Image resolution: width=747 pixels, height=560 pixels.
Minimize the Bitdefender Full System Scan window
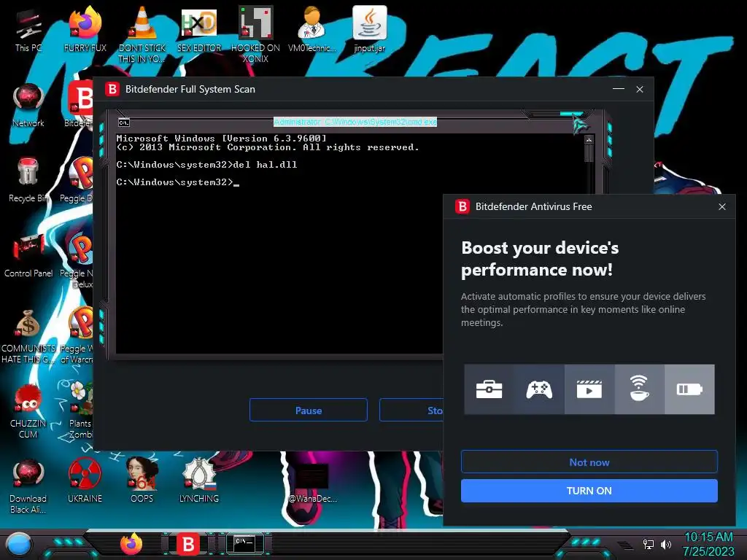click(x=619, y=89)
